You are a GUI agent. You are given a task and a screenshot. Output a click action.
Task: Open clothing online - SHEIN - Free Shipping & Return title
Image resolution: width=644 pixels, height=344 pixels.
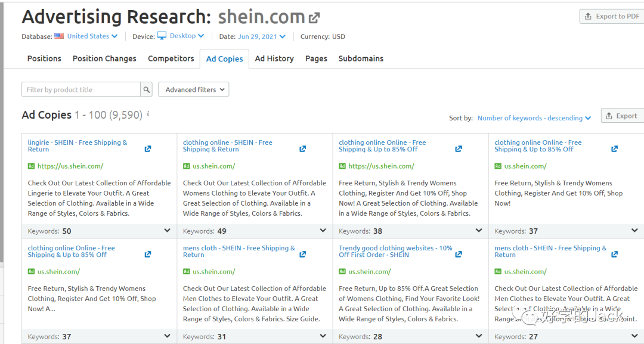coord(228,145)
